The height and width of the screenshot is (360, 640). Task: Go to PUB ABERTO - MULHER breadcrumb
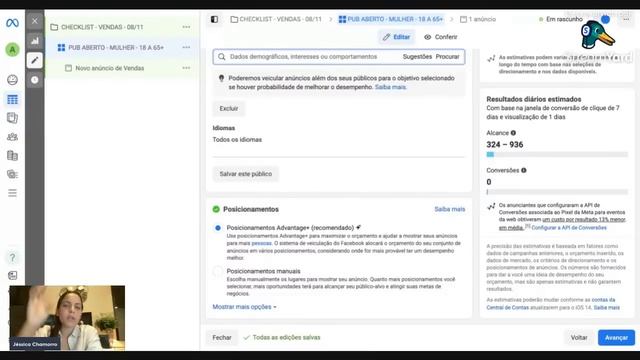click(x=391, y=19)
